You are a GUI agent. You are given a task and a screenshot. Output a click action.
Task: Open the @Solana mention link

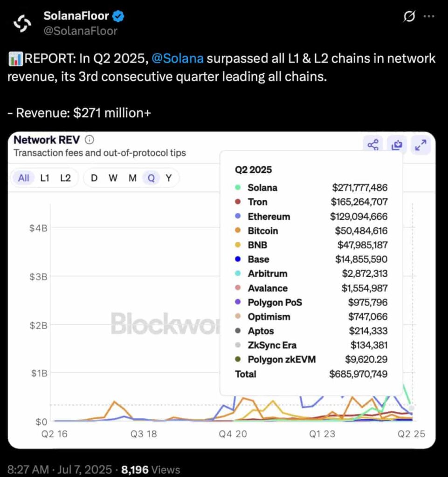point(178,58)
